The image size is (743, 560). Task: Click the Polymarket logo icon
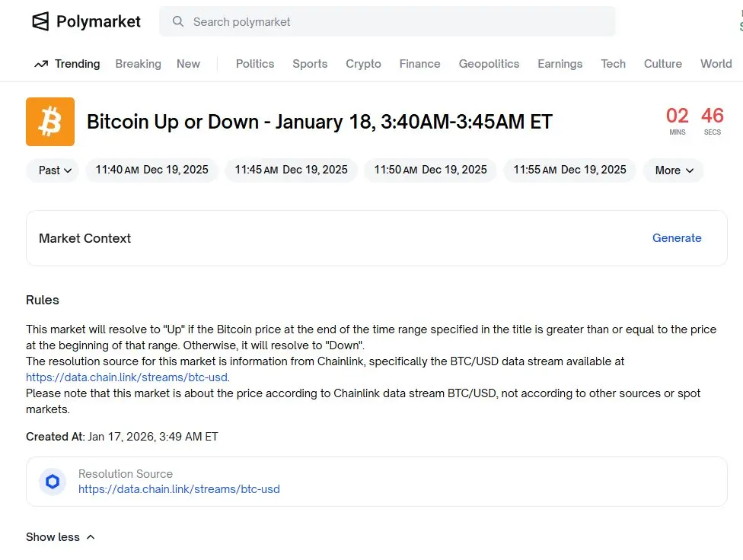tap(40, 21)
